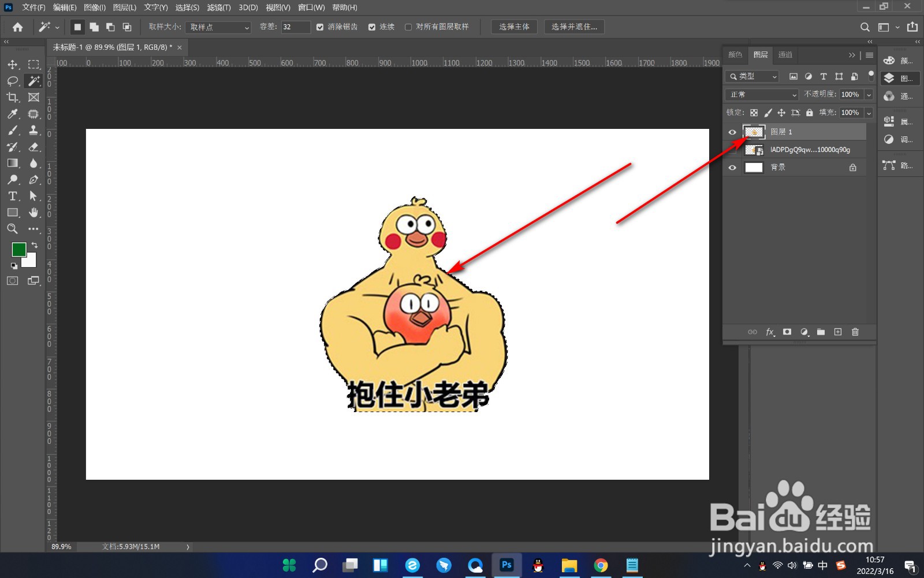Select the Rectangular Marquee tool

coord(34,64)
